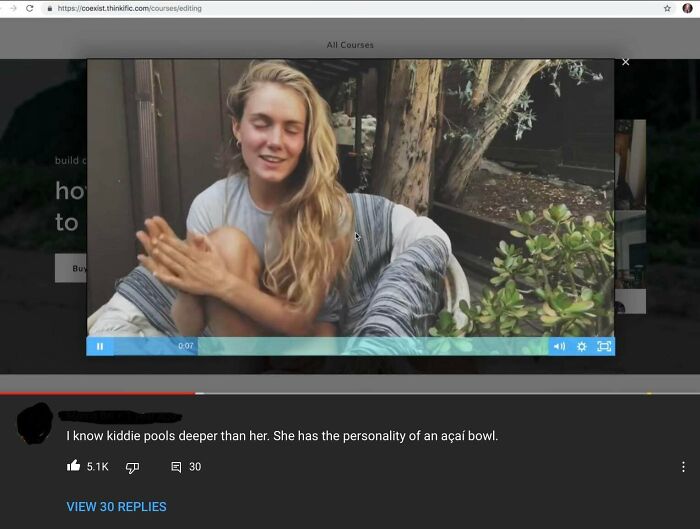Reload the page with refresh icon
The image size is (700, 529).
(29, 8)
